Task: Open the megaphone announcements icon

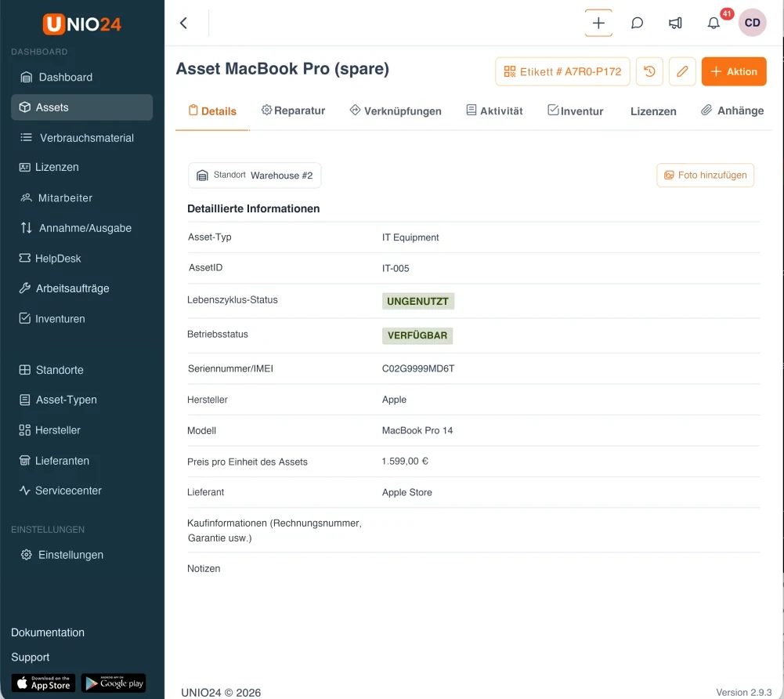Action: 675,23
